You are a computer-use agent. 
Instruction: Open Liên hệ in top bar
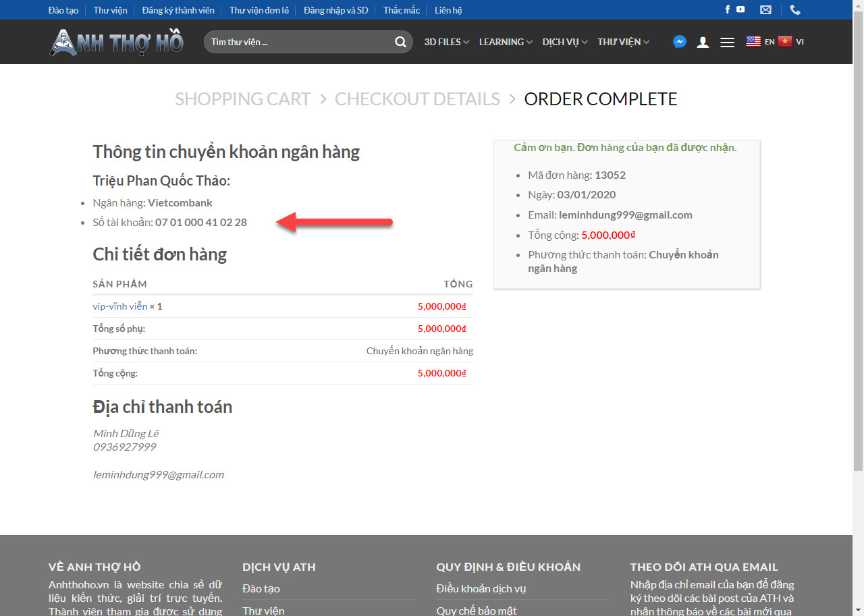(x=448, y=10)
